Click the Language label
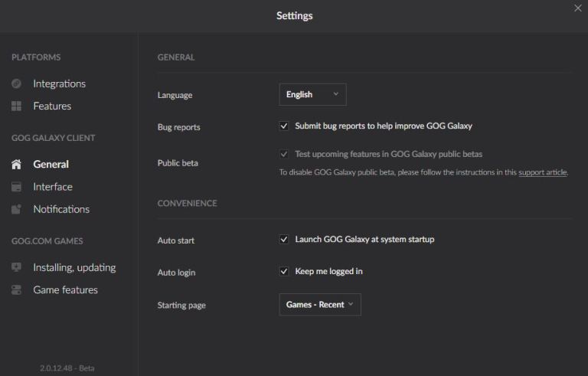Viewport: 588px width, 376px height. coord(175,95)
